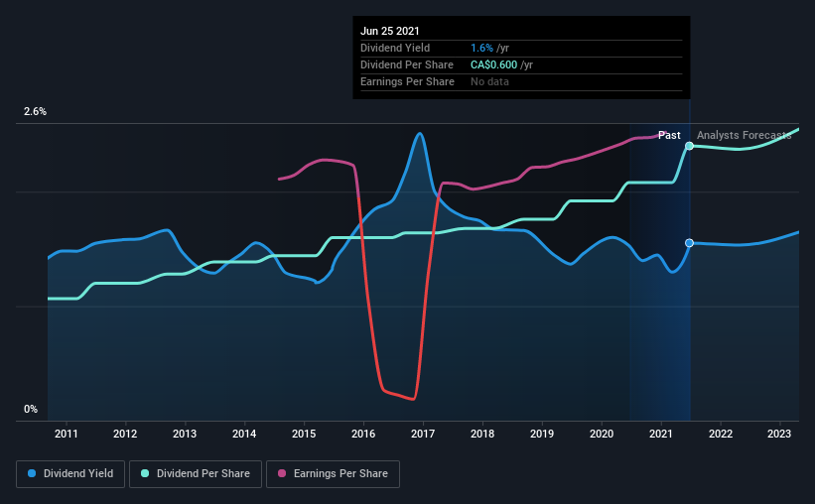Image resolution: width=815 pixels, height=504 pixels.
Task: Click the 1.6% dividend yield value in tooltip
Action: click(481, 48)
